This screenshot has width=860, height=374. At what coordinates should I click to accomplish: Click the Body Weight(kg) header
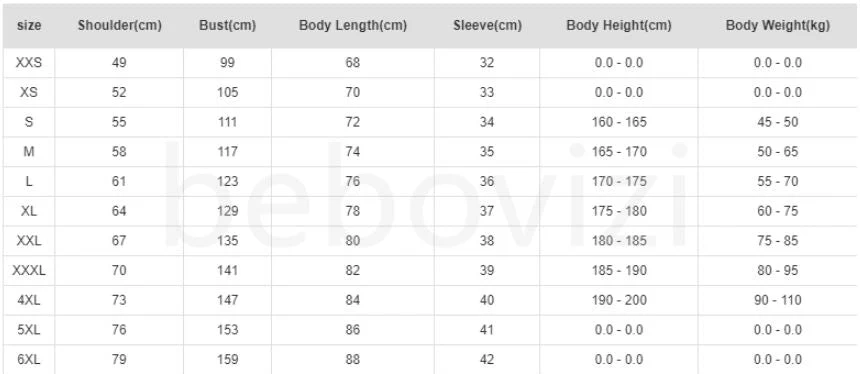[778, 25]
